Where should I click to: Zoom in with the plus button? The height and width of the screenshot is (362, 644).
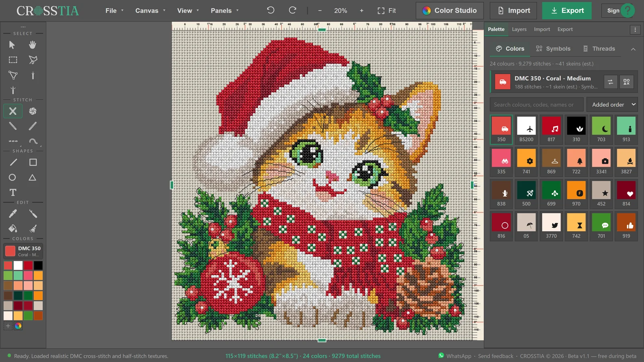361,11
